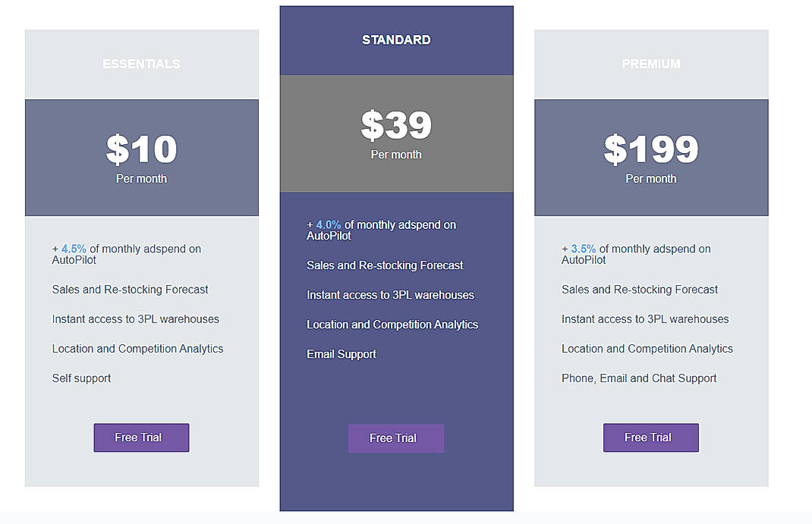Click Sales and Re-stocking Forecast under Premium
This screenshot has width=812, height=524.
tap(640, 290)
